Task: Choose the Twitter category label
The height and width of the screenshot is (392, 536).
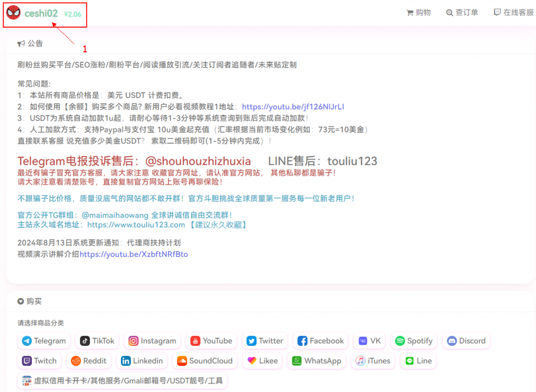Action: pos(271,341)
